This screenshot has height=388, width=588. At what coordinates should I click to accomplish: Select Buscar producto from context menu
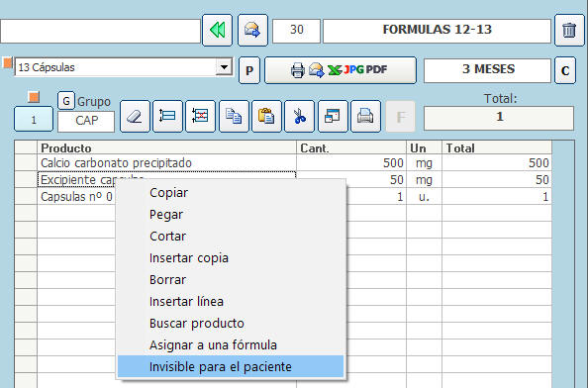[x=197, y=323]
